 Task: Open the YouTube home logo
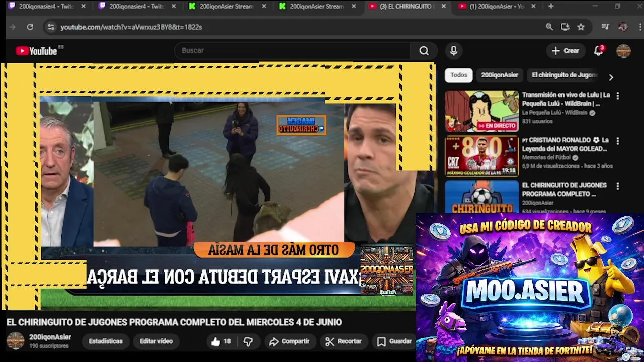[x=36, y=51]
